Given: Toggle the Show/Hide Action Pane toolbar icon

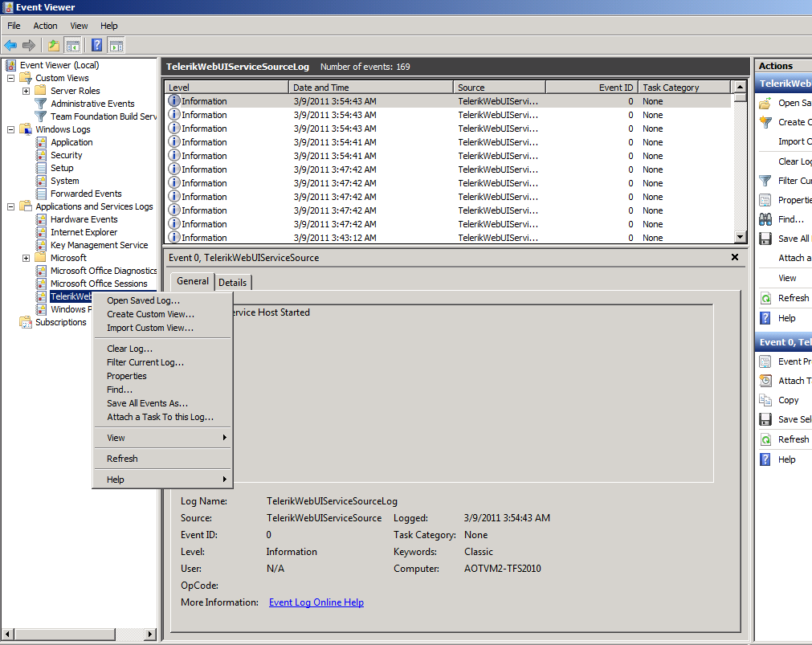Looking at the screenshot, I should click(116, 46).
